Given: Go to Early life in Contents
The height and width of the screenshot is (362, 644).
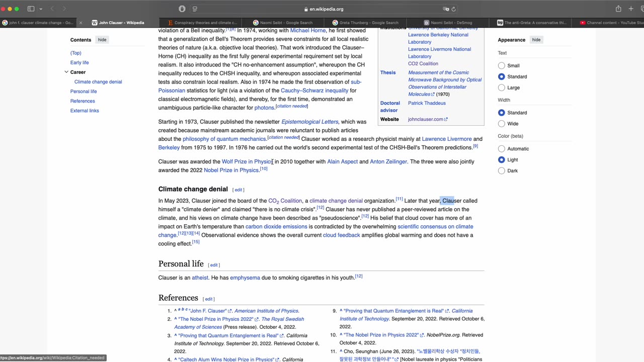Looking at the screenshot, I should pyautogui.click(x=79, y=62).
